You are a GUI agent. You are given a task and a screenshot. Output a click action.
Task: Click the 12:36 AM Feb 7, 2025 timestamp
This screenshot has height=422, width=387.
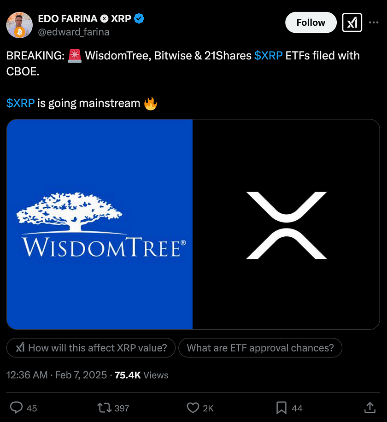coord(57,375)
